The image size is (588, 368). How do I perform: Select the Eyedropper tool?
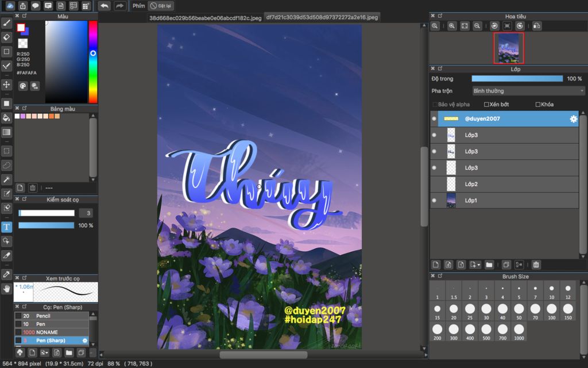click(7, 274)
